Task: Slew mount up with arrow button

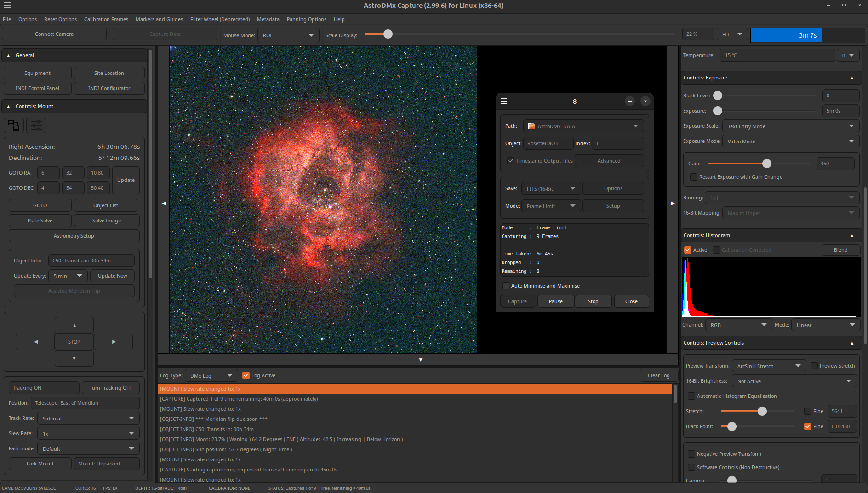Action: 74,325
